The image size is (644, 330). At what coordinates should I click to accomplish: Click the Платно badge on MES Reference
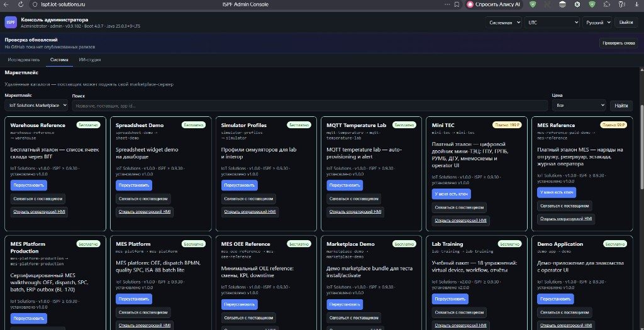(x=613, y=125)
